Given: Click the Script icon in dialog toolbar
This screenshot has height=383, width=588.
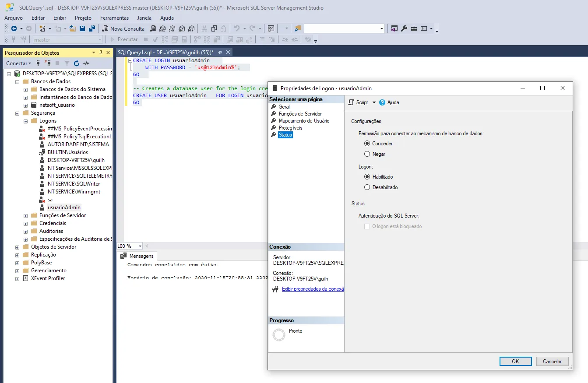Looking at the screenshot, I should point(352,102).
